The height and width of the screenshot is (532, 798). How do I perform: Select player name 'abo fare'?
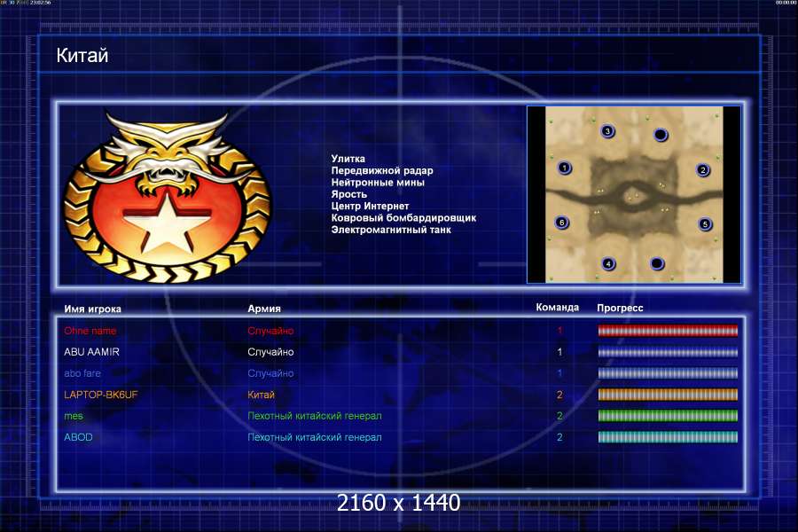coord(82,373)
